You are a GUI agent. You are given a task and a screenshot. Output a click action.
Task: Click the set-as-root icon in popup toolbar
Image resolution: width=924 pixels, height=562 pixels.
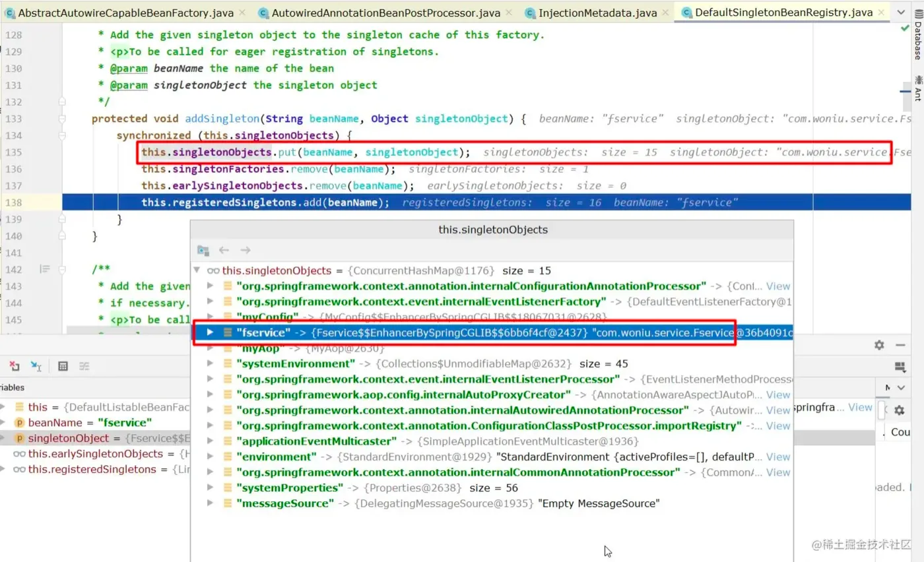(203, 250)
